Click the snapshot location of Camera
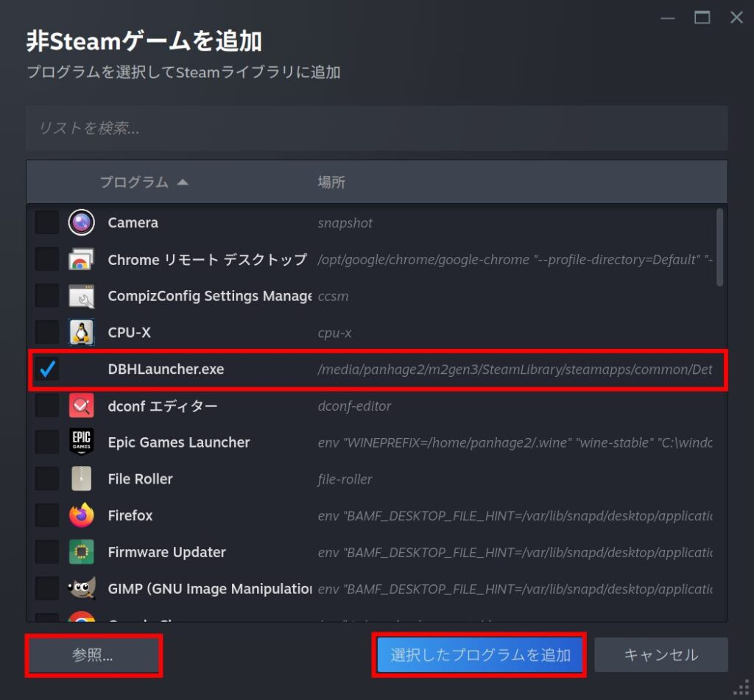This screenshot has height=700, width=754. point(345,223)
